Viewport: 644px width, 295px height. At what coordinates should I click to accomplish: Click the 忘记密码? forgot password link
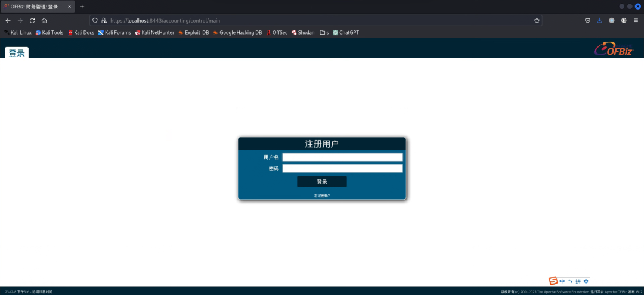tap(322, 195)
